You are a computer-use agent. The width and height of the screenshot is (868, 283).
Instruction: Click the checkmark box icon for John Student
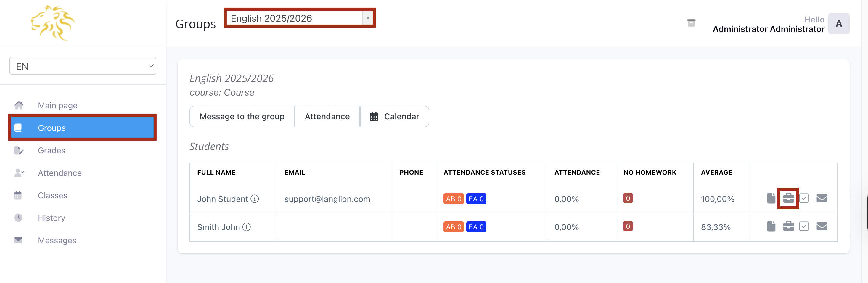click(x=804, y=198)
